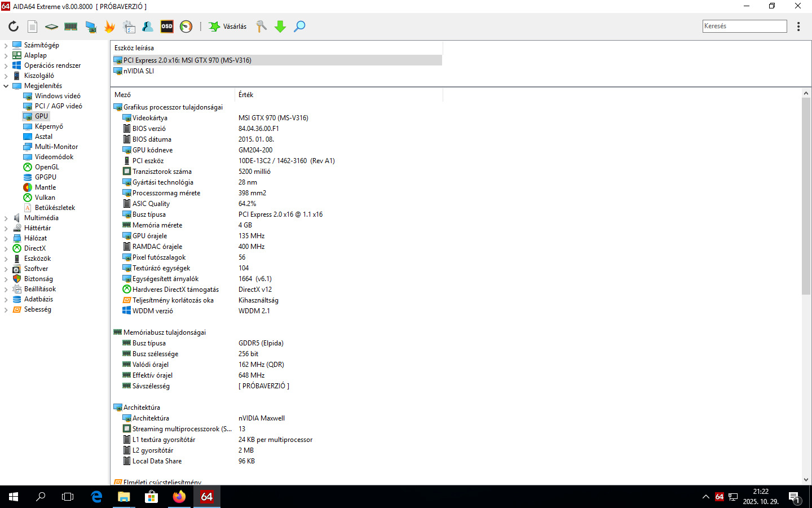Click the value GM204-200
The height and width of the screenshot is (508, 812).
[255, 150]
